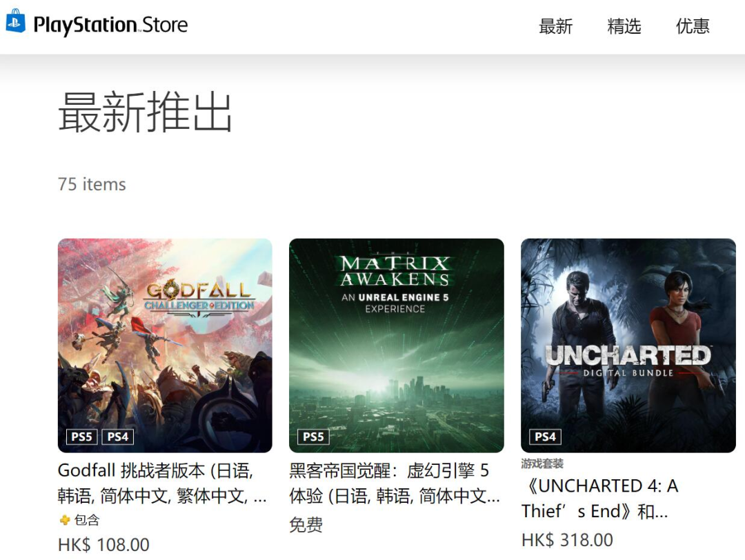Click the HK$ 318.00 price of Uncharted bundle
The image size is (745, 560).
[567, 540]
